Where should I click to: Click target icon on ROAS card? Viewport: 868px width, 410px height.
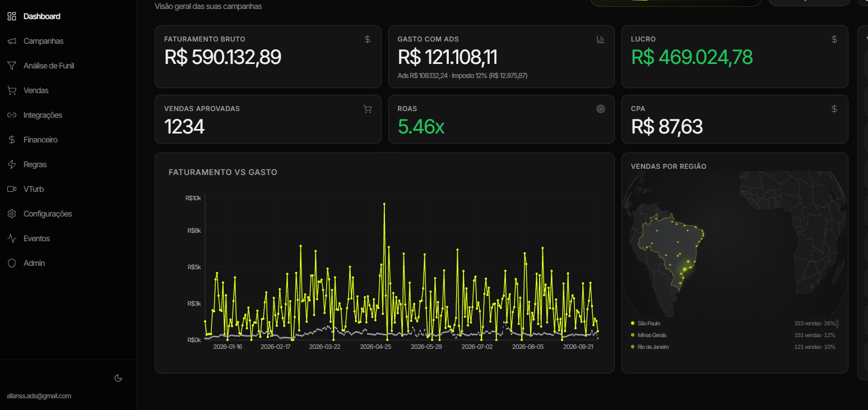pos(601,109)
